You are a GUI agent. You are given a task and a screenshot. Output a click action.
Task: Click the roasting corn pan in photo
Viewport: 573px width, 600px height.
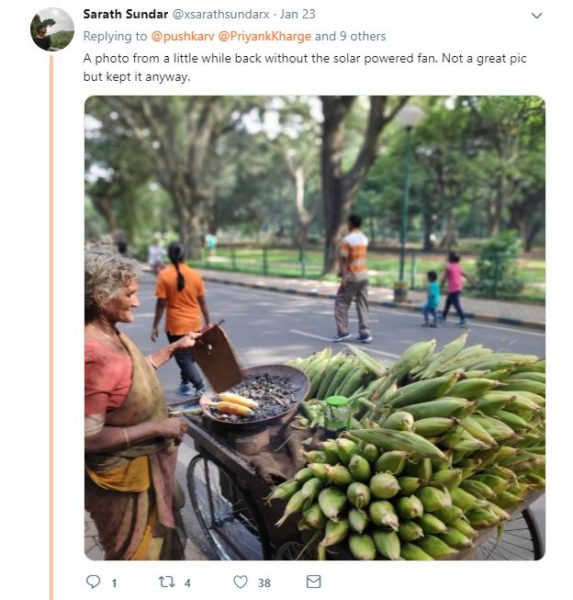point(255,395)
